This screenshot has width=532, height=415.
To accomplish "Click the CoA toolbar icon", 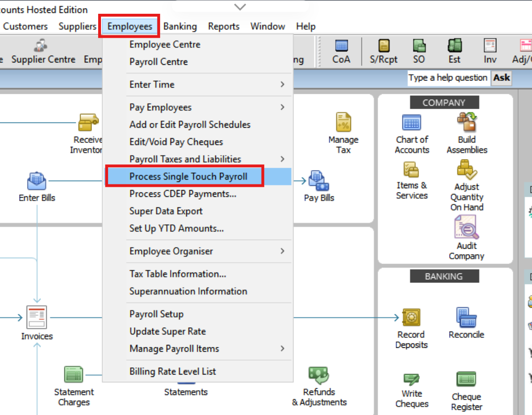I will [x=341, y=46].
